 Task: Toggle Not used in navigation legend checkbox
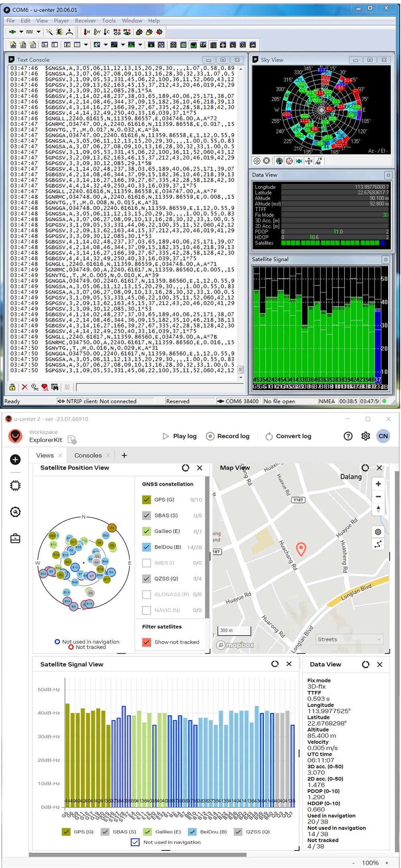pos(135,842)
